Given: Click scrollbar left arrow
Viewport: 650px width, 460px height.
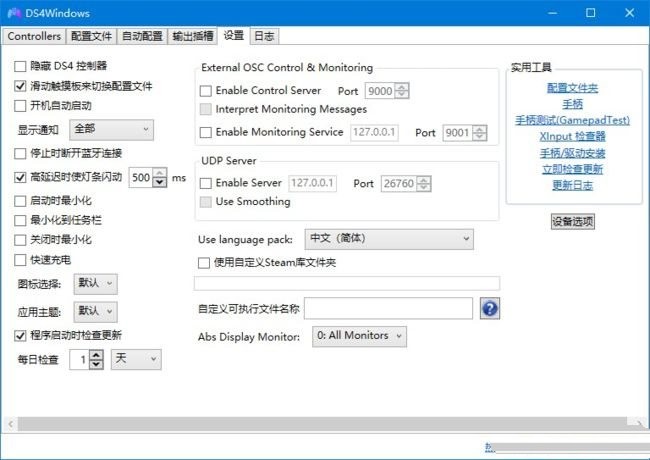Looking at the screenshot, I should tap(10, 424).
